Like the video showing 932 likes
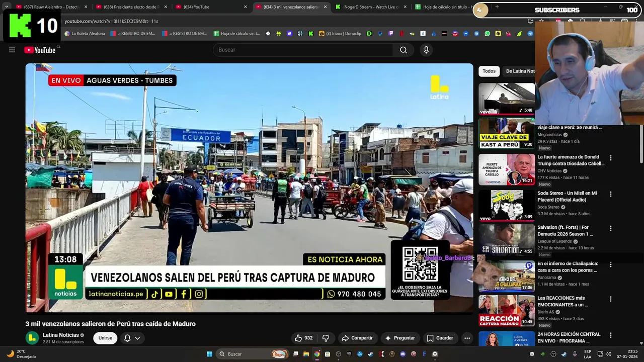644x362 pixels. click(303, 338)
